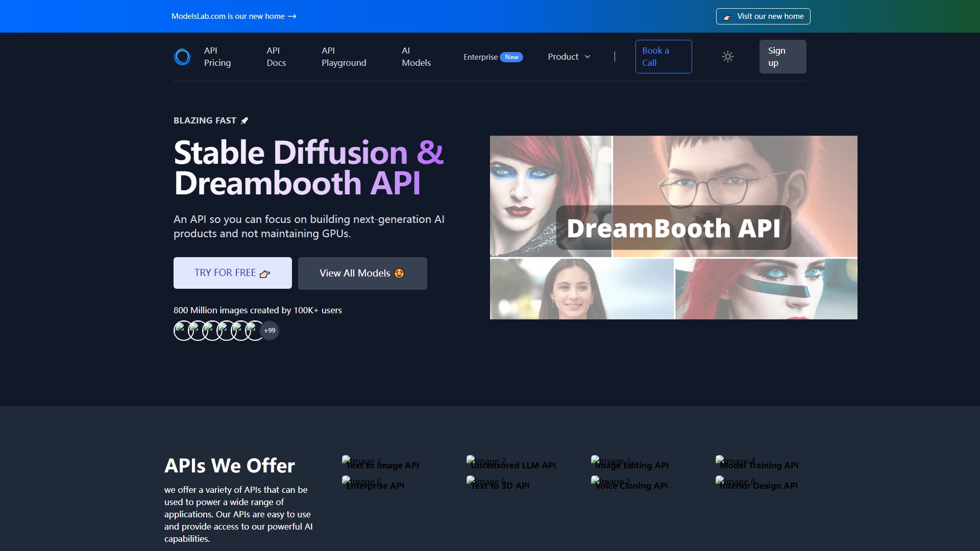Click the rocket emoji next to BLAZING FAST
Viewport: 980px width, 551px height.
244,120
